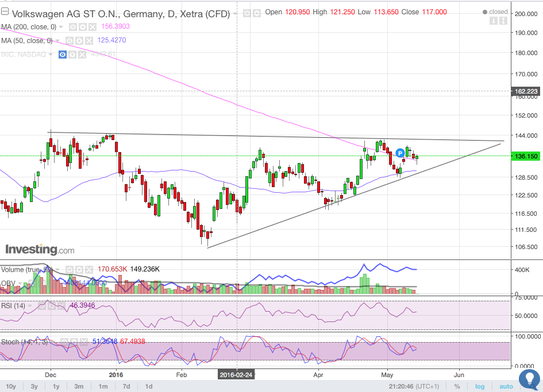Click the RSI value 46.3946

point(82,305)
